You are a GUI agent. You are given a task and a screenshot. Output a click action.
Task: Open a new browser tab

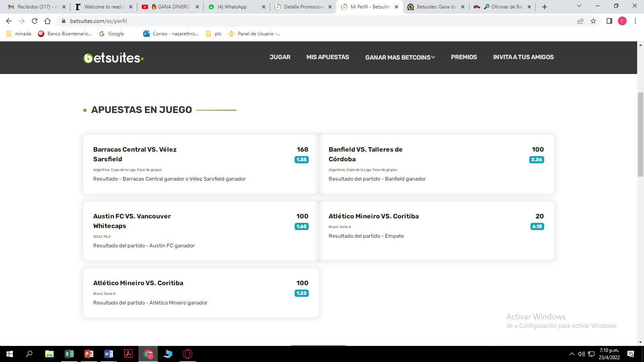pos(545,7)
